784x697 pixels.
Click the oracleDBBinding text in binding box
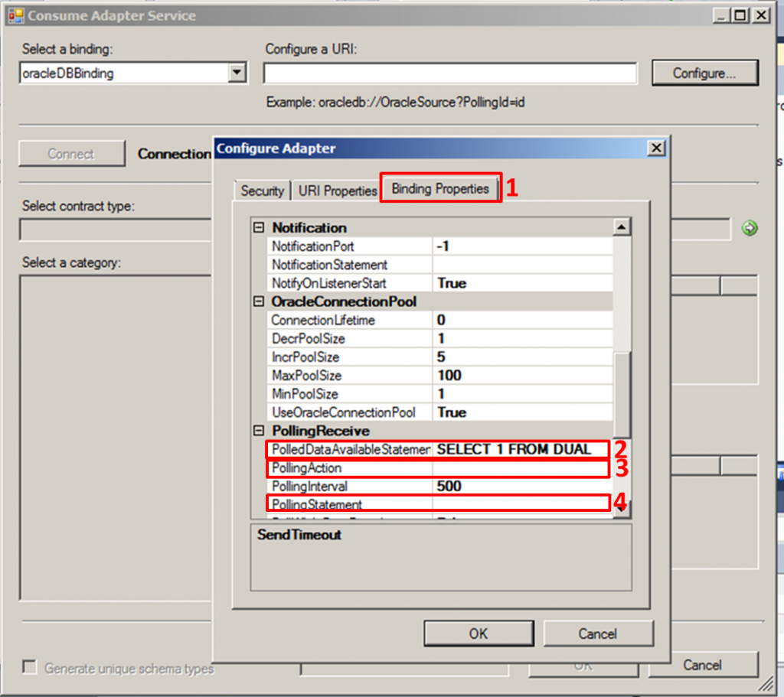(x=68, y=73)
